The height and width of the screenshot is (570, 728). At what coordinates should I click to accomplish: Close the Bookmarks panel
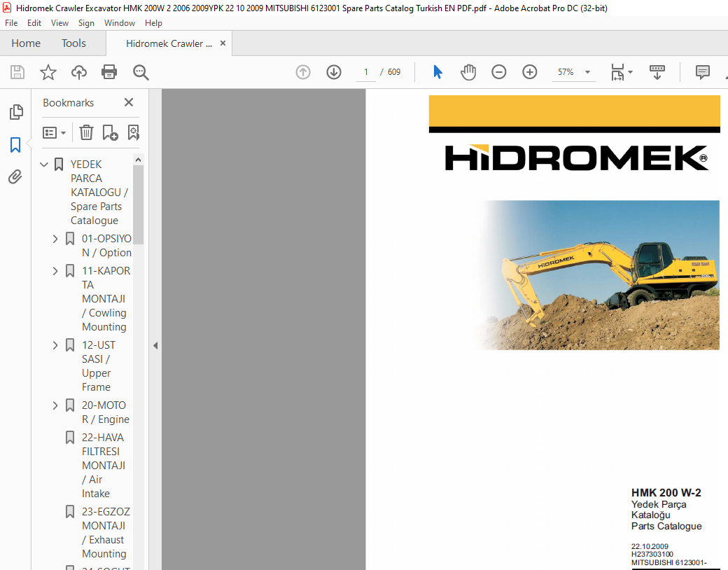coord(129,102)
